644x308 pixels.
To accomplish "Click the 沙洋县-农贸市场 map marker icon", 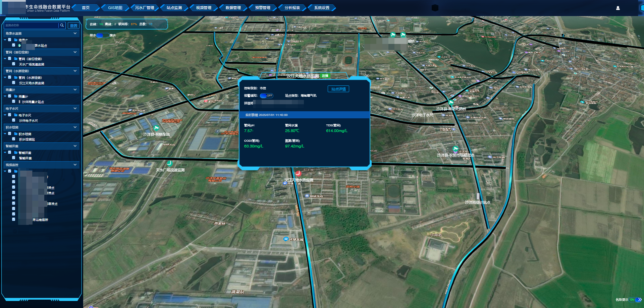I will click(x=455, y=149).
